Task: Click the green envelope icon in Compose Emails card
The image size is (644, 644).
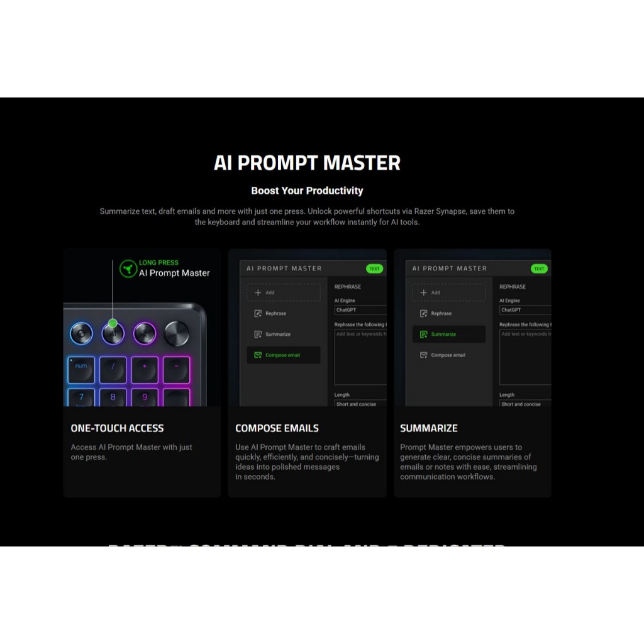Action: tap(258, 355)
